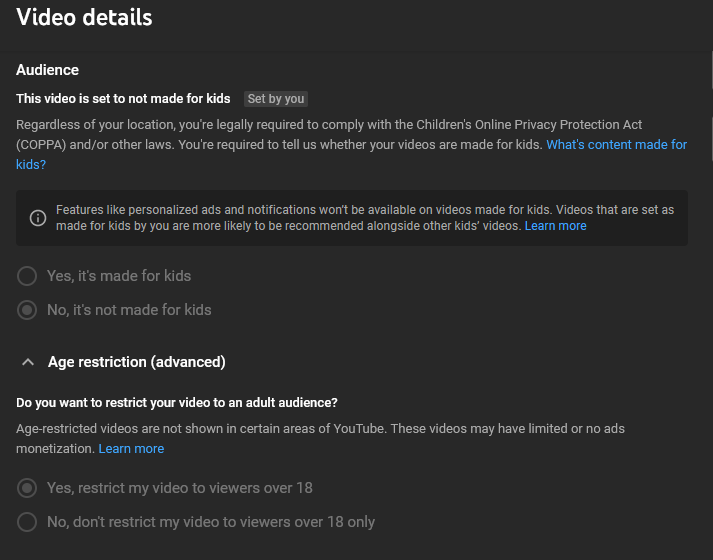This screenshot has width=713, height=560.
Task: Open Learn more link in info notice
Action: [x=555, y=226]
